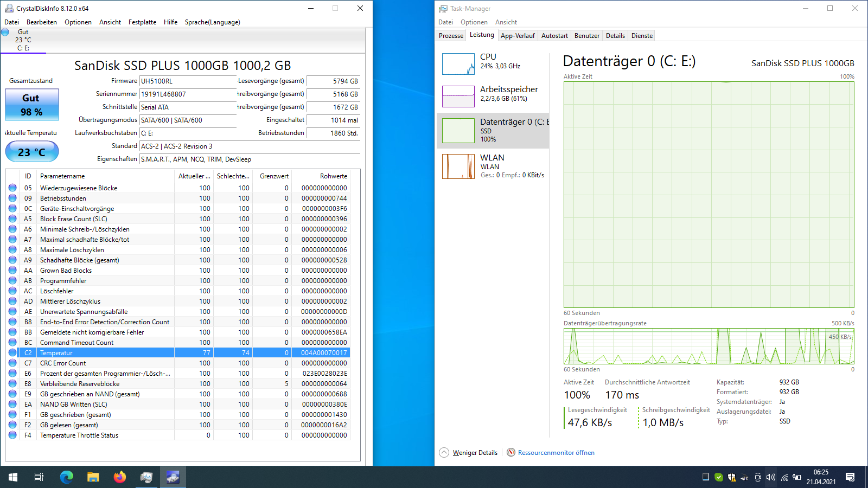
Task: Open Ressourcenmonitor öffnen link
Action: pos(556,453)
